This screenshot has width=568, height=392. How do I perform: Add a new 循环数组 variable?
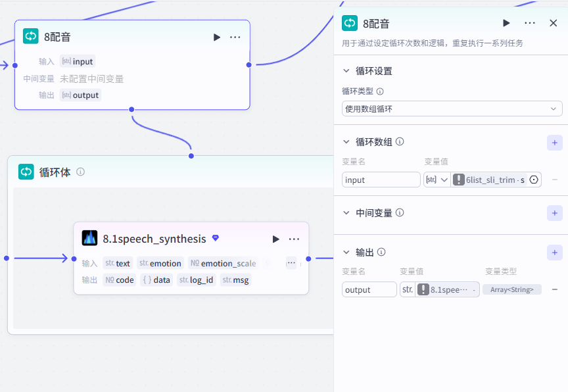pyautogui.click(x=555, y=143)
